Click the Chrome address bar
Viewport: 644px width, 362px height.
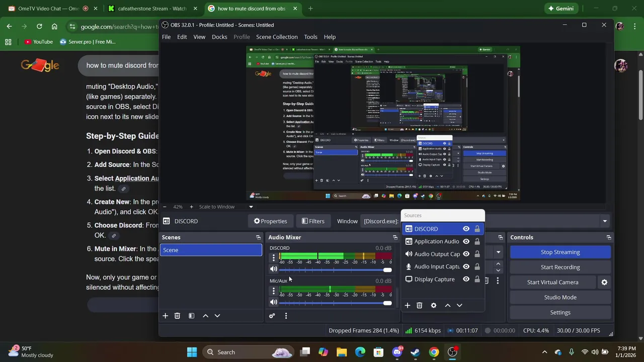tap(119, 27)
